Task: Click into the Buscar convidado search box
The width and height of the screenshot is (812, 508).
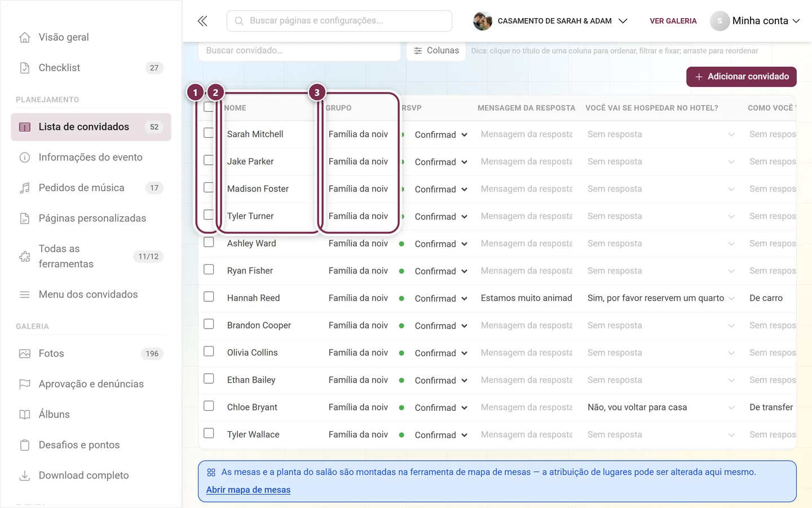Action: click(299, 51)
